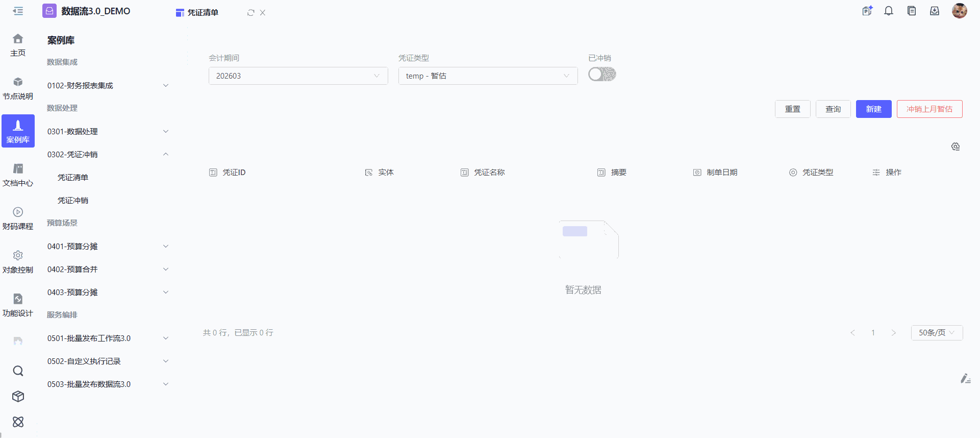Screen dimensions: 980x438
Task: Collapse the sidebar with top-left menu icon
Action: click(x=18, y=11)
